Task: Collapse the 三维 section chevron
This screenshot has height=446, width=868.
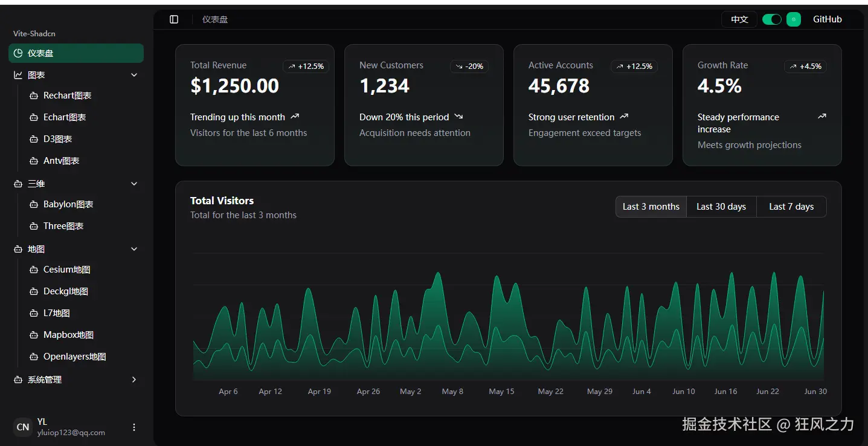Action: coord(133,183)
